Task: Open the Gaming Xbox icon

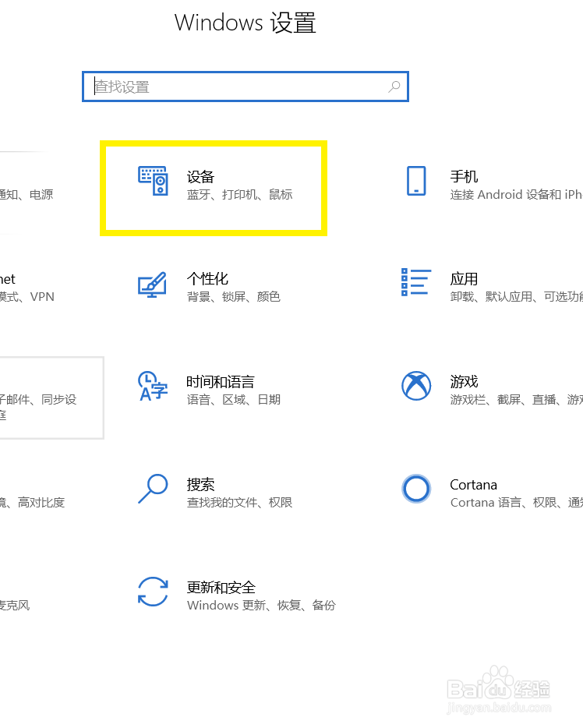Action: click(x=416, y=386)
